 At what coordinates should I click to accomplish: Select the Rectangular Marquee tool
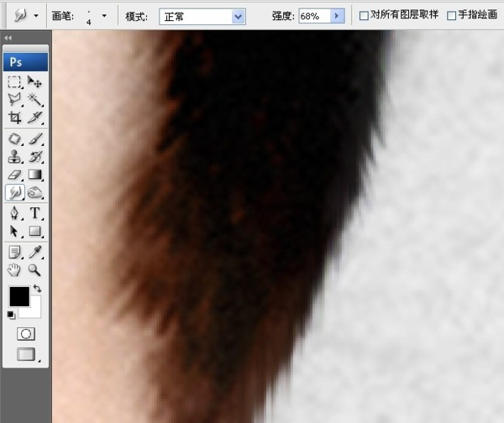(x=14, y=82)
